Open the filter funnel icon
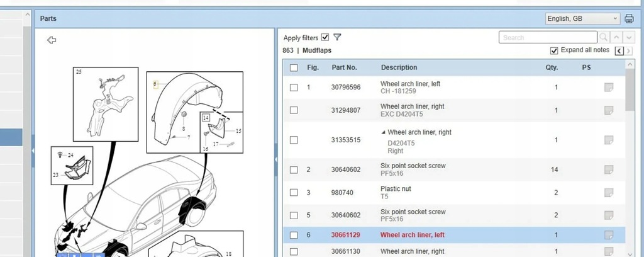Viewport: 644px width, 257px height. click(x=337, y=37)
